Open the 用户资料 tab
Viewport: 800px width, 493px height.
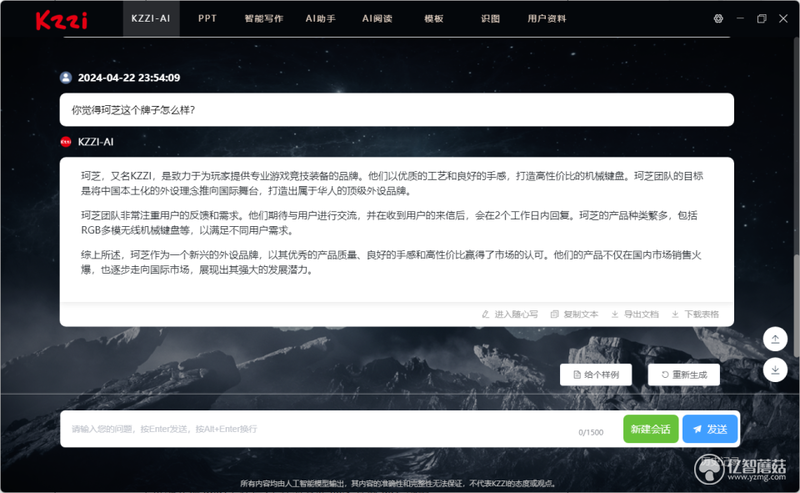[x=547, y=18]
